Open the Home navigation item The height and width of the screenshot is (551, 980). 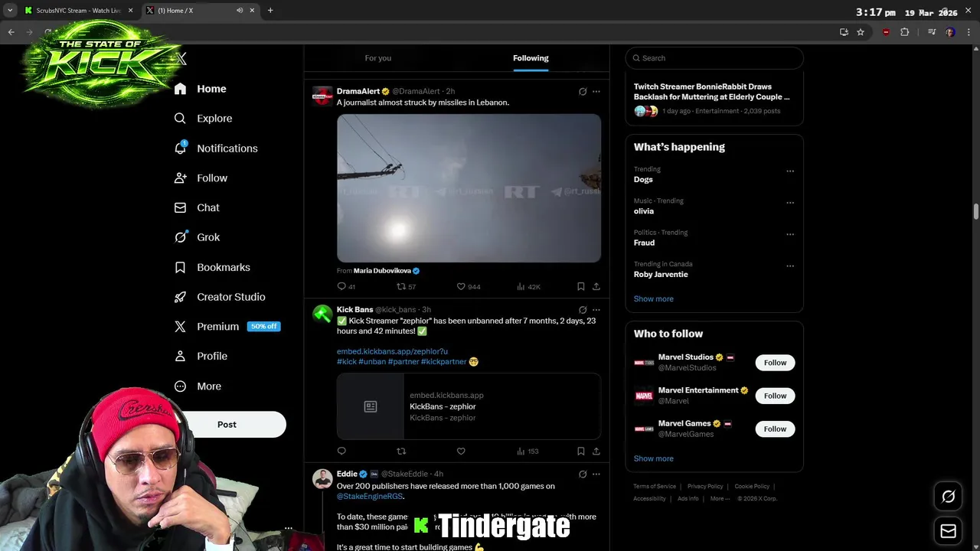tap(200, 89)
